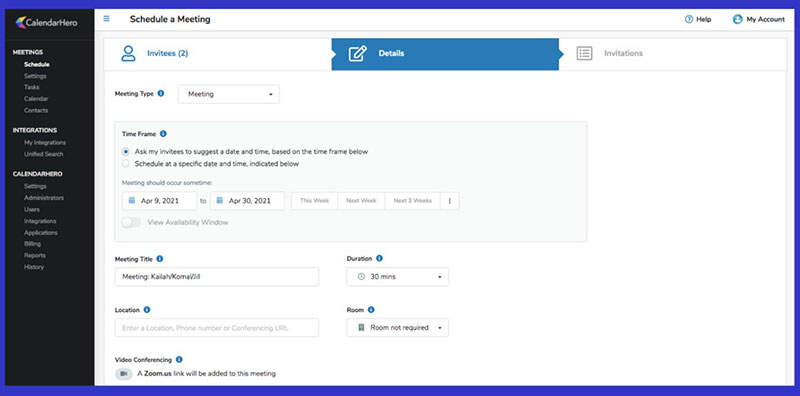Click the clock icon in Duration box

(x=361, y=277)
